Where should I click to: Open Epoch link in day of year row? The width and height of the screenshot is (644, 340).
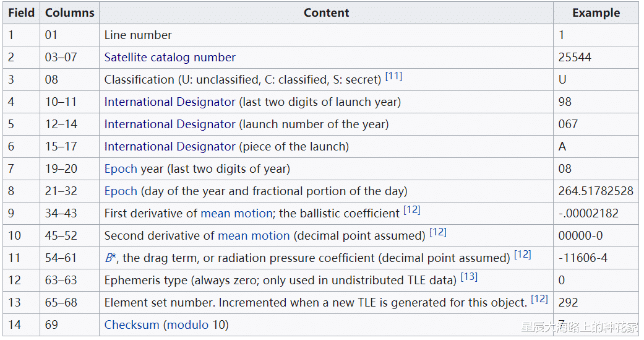(121, 191)
